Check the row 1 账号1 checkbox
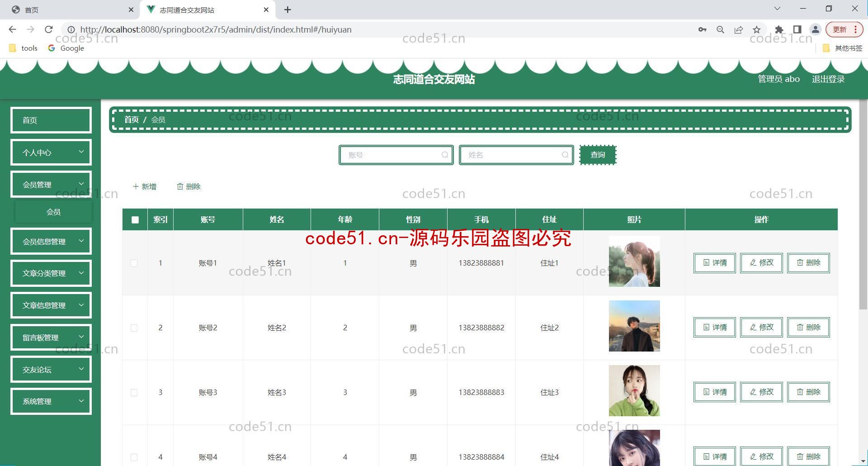The width and height of the screenshot is (868, 466). point(134,263)
